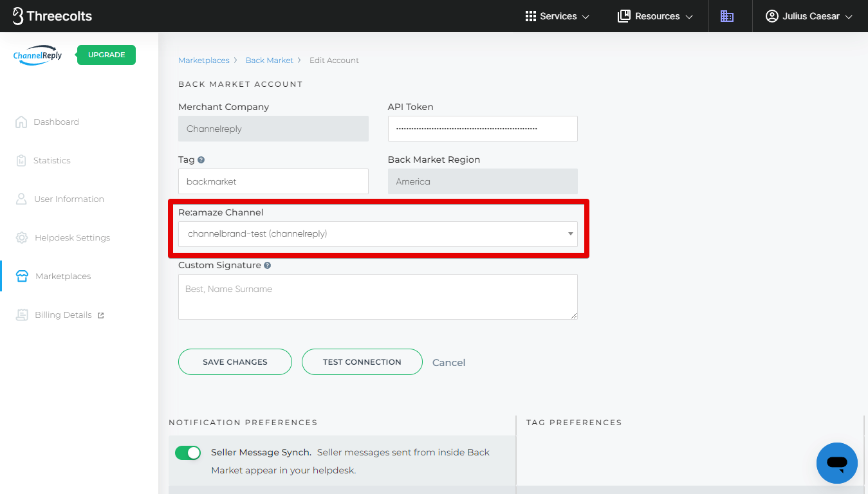Screen dimensions: 868x494
Task: Click the purple building icon
Action: click(x=727, y=16)
